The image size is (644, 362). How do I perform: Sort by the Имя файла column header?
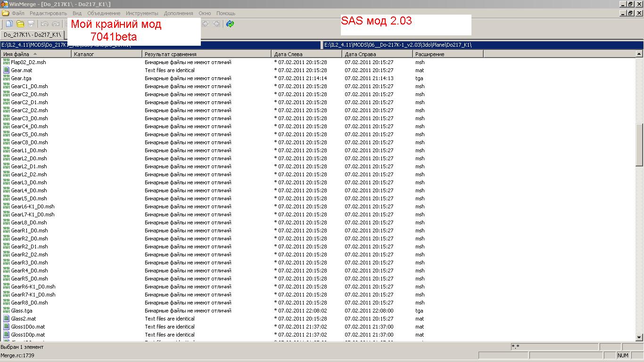(x=36, y=54)
